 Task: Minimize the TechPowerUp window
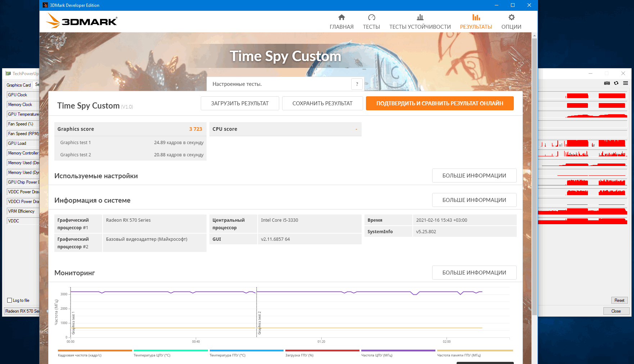pos(590,73)
